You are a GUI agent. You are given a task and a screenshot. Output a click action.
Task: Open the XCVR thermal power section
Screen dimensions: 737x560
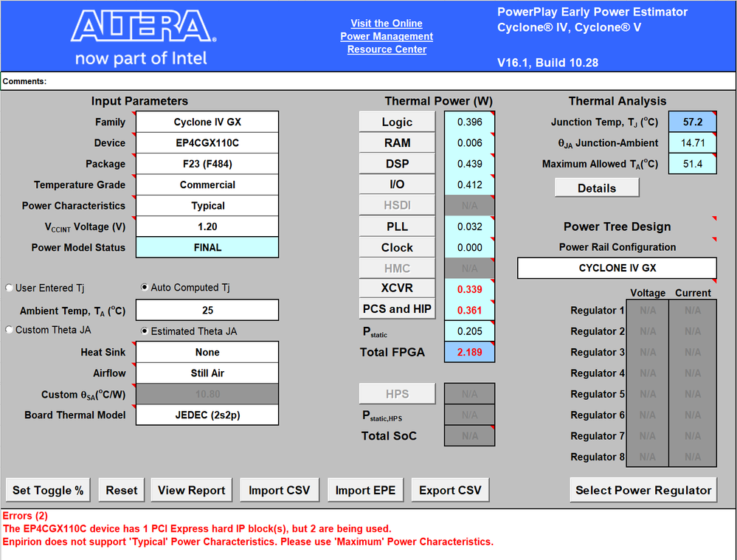[x=397, y=288]
